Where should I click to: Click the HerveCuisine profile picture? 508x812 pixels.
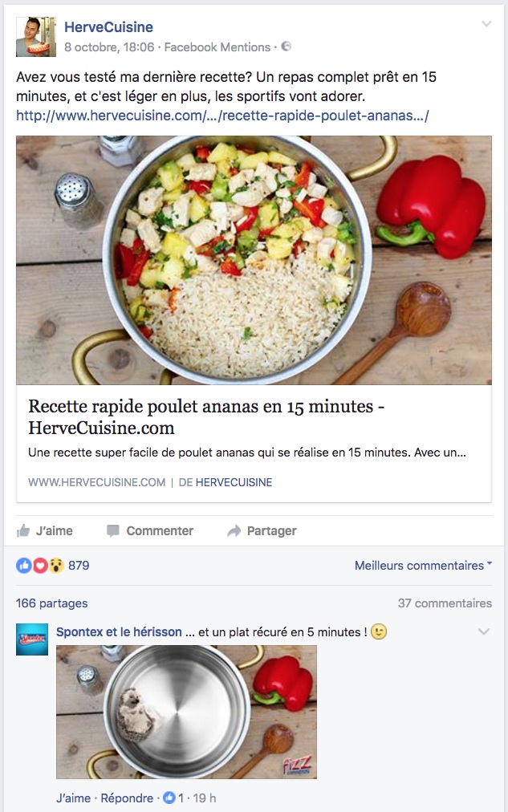[x=36, y=37]
